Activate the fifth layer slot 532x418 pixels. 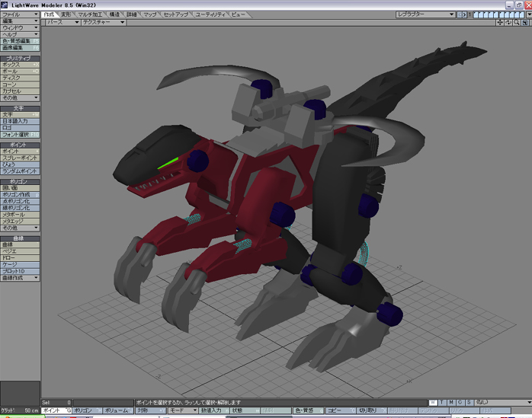[496, 14]
